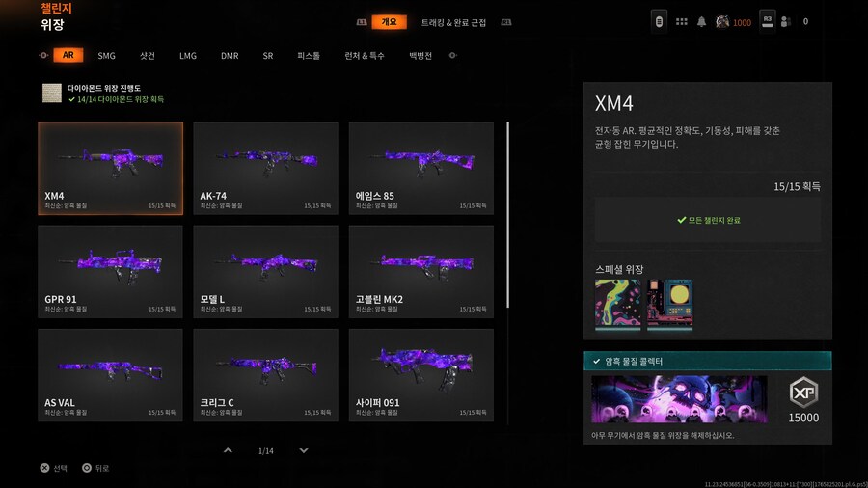Click the 암흑 물질 콜렉터 header bar

click(x=708, y=361)
